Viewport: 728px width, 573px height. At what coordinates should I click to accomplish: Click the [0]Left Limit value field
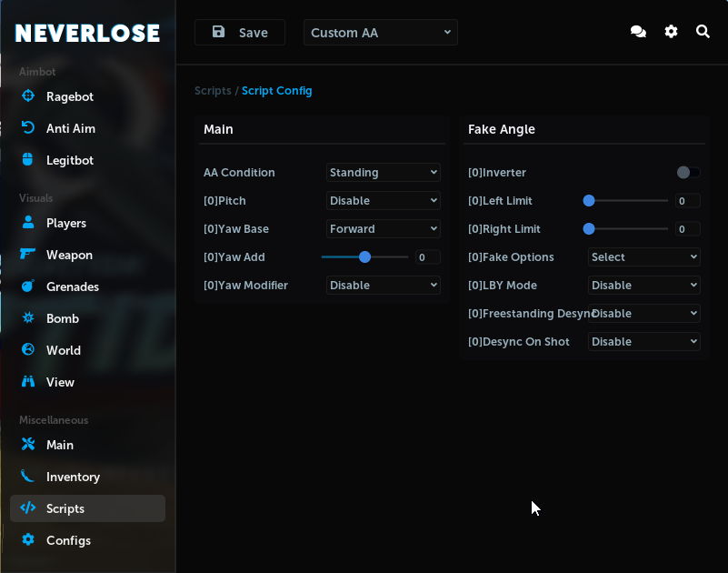pyautogui.click(x=687, y=201)
